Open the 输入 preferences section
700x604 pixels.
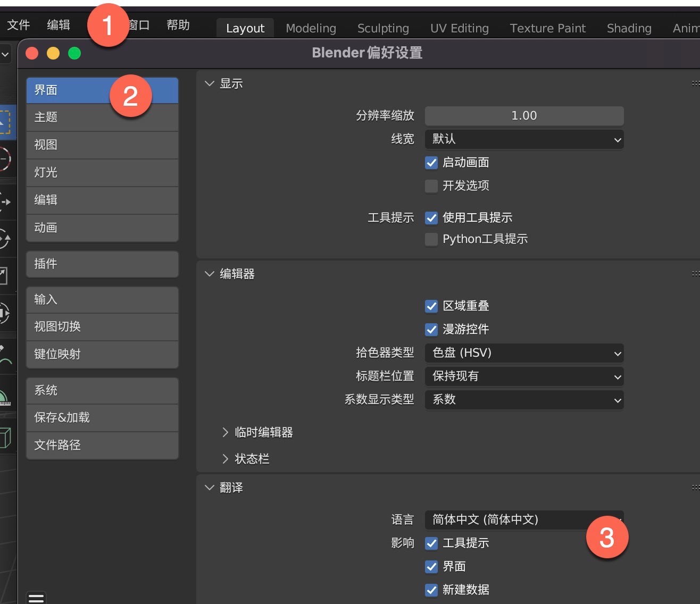click(102, 300)
